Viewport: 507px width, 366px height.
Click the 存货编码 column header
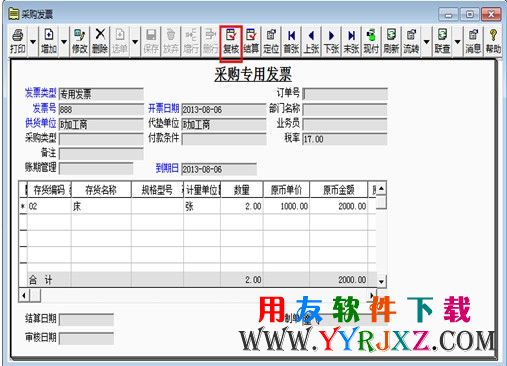(49, 190)
